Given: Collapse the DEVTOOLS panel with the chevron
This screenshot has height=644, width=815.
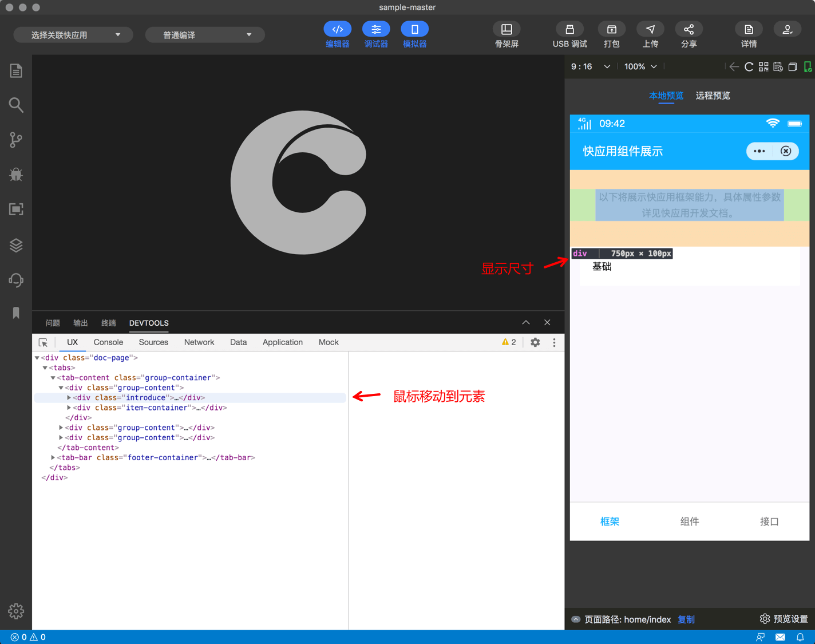Looking at the screenshot, I should (525, 322).
